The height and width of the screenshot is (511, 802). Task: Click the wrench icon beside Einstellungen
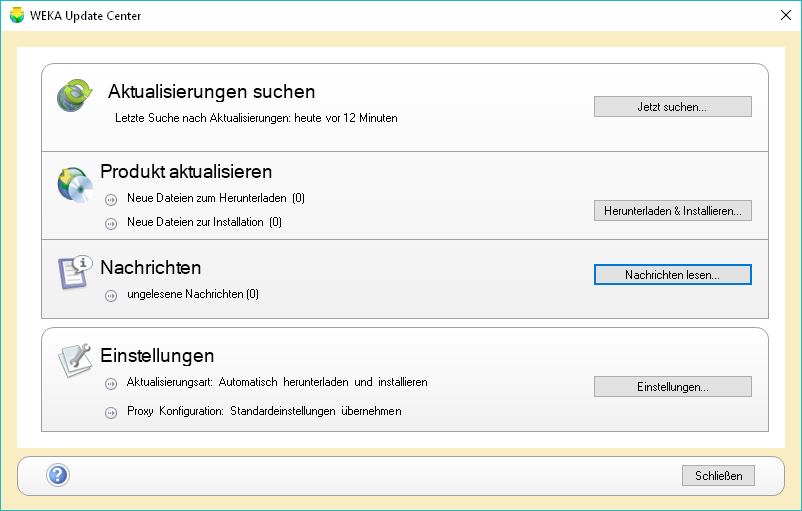pos(75,360)
